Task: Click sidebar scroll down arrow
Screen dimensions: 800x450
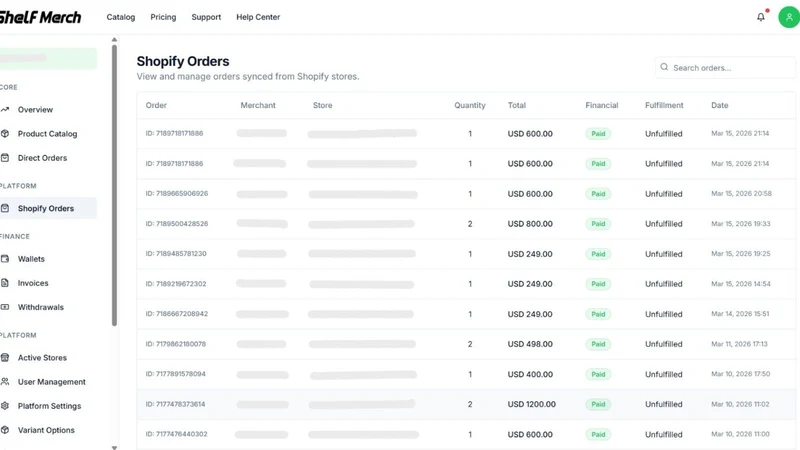Action: 114,447
